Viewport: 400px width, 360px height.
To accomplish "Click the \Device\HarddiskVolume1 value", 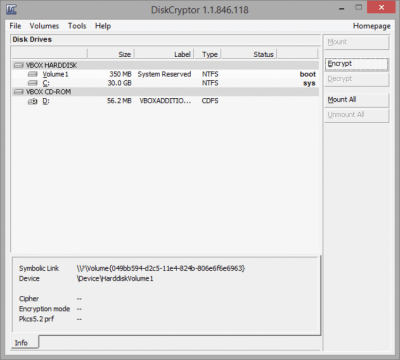I will point(115,279).
